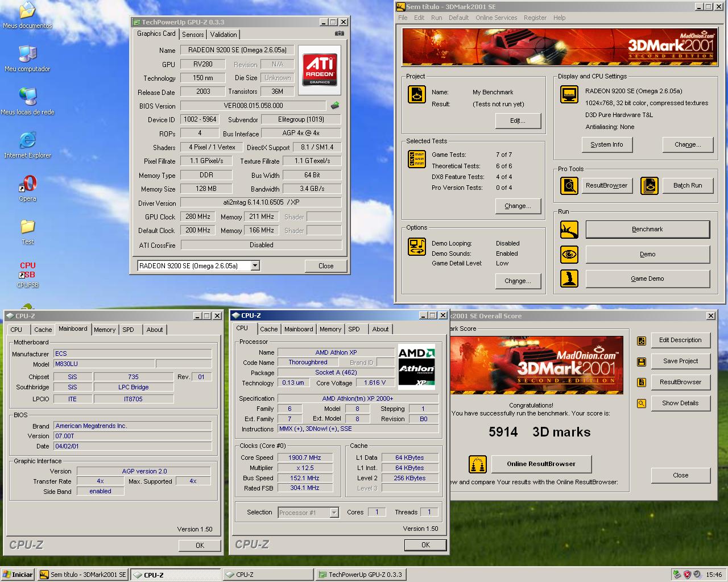Viewport: 728px width, 582px height.
Task: Click the 5914 3D marks score text
Action: (539, 432)
